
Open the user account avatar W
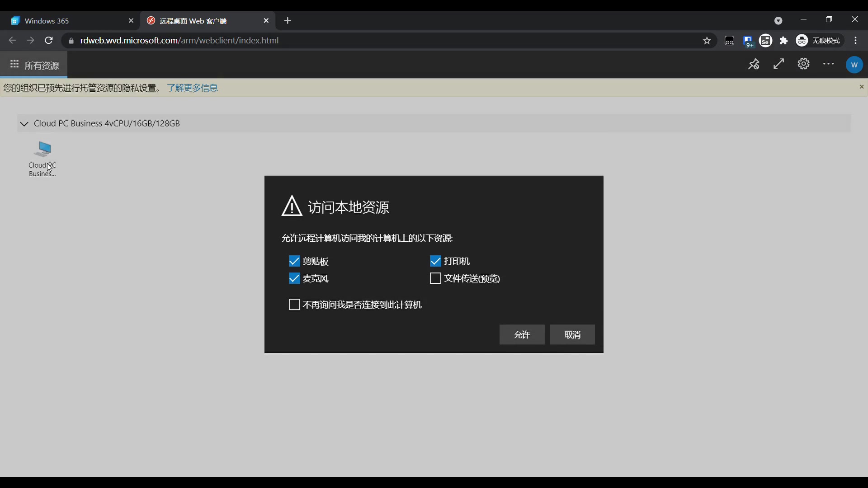point(854,65)
